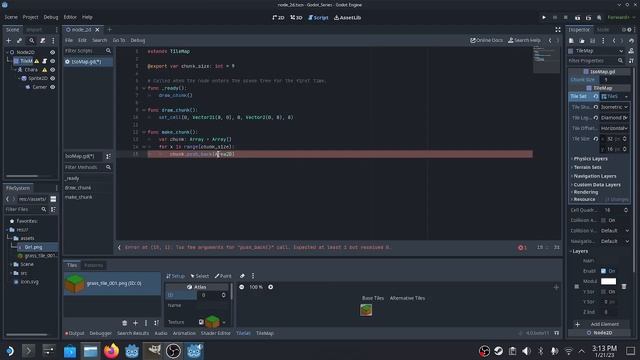The height and width of the screenshot is (360, 640).
Task: Select the IsoMap.gd script in the script list
Action: coord(88,62)
